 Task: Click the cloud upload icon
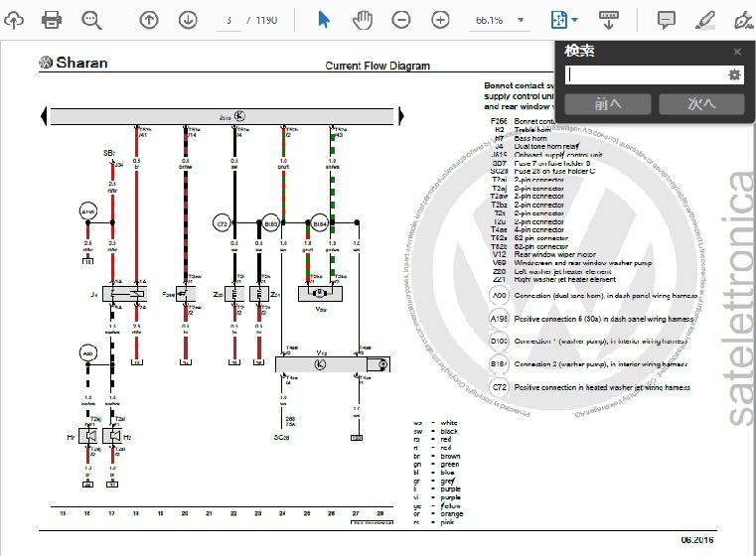14,20
